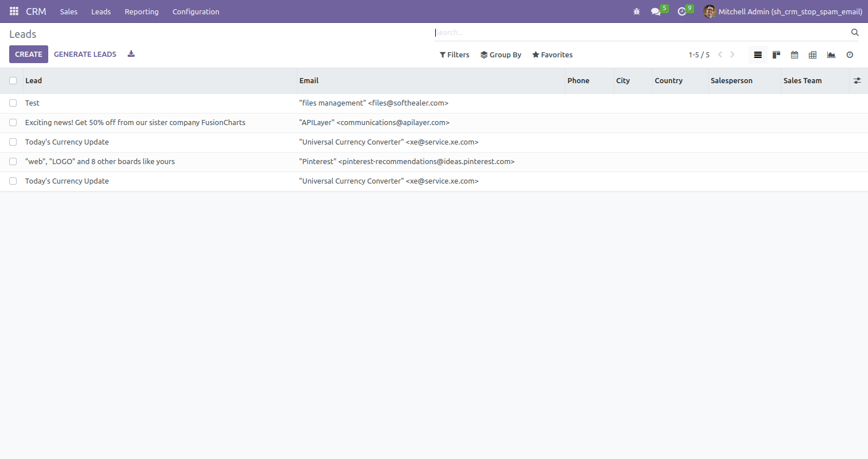868x459 pixels.
Task: Switch to list view
Action: [x=758, y=55]
